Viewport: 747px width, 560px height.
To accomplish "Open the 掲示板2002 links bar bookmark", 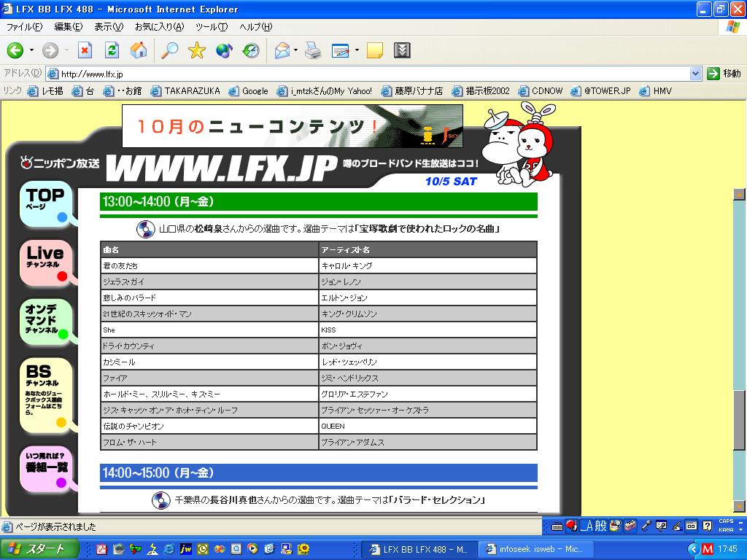I will pyautogui.click(x=481, y=90).
